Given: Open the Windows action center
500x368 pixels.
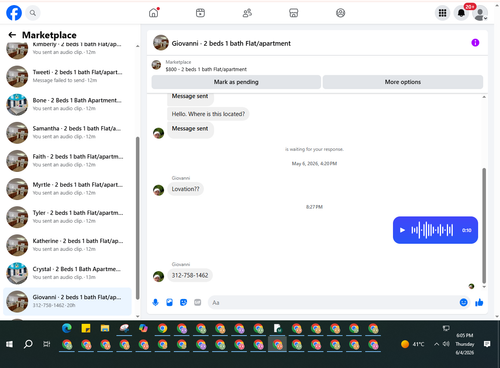Looking at the screenshot, I should click(x=487, y=344).
